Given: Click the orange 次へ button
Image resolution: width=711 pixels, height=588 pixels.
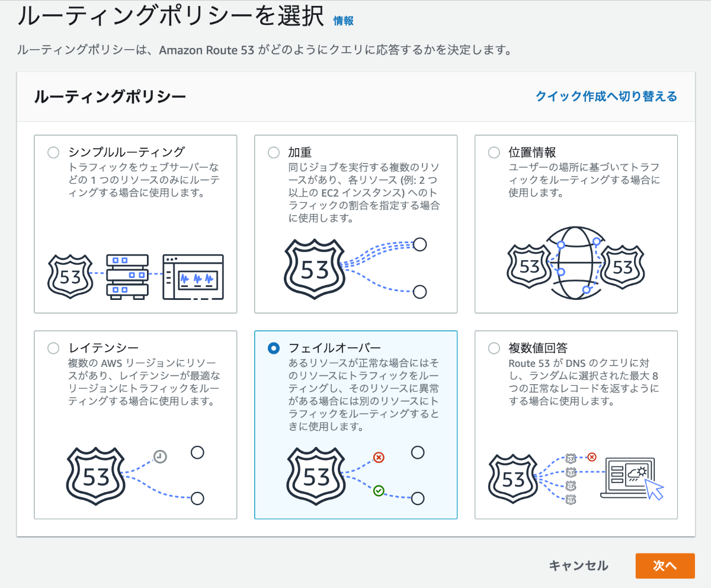Looking at the screenshot, I should pyautogui.click(x=665, y=565).
